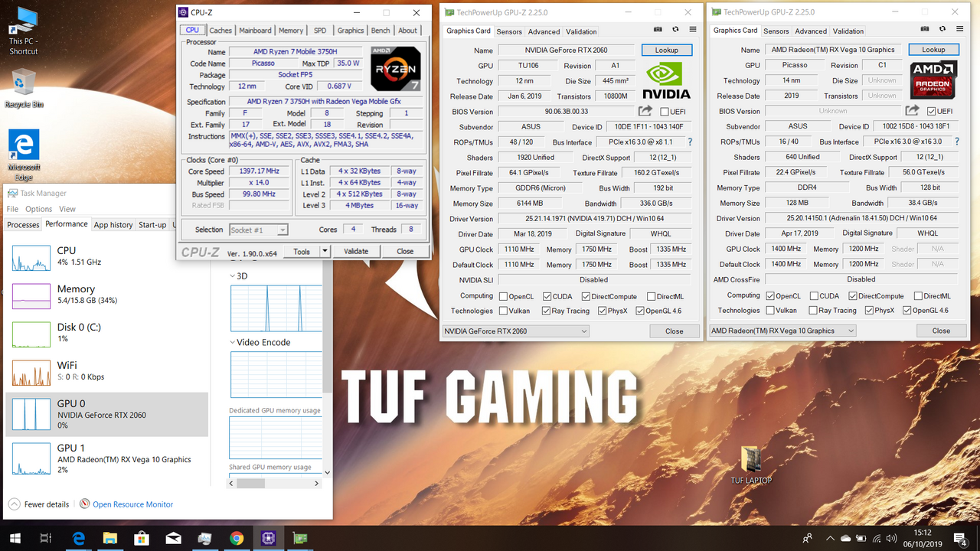Viewport: 980px width, 551px height.
Task: Open the Socket #1 selection dropdown in CPU-Z
Action: click(259, 230)
